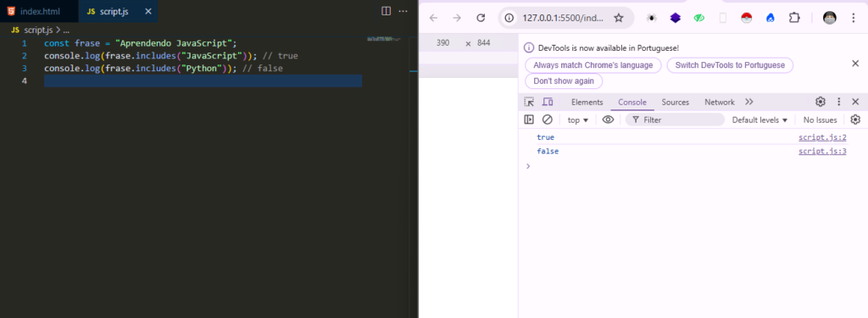868x318 pixels.
Task: Click the editor minimap slider
Action: coord(387,39)
